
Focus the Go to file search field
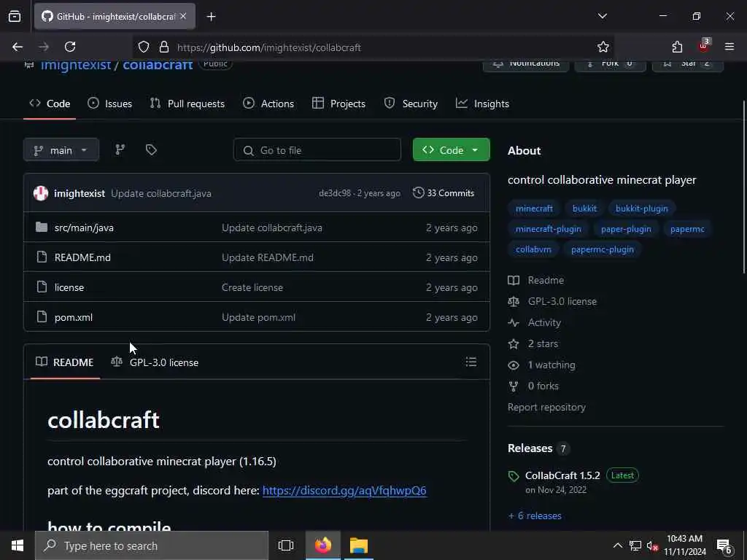pyautogui.click(x=317, y=150)
